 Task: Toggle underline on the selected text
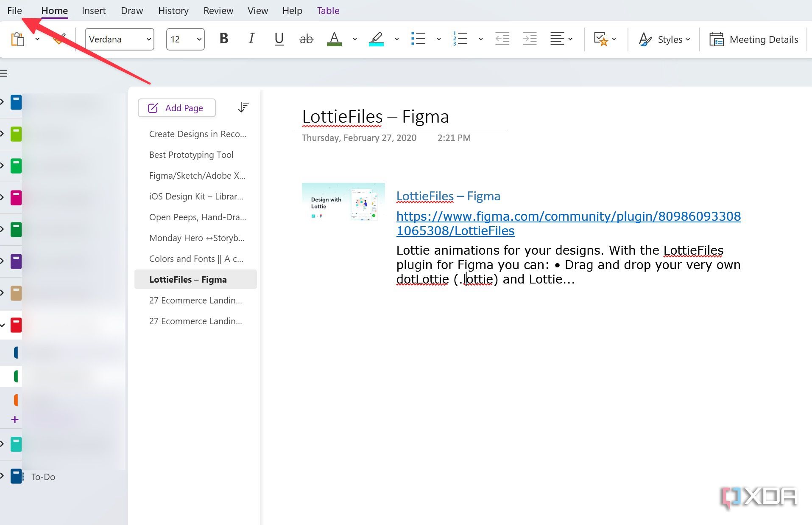tap(279, 39)
